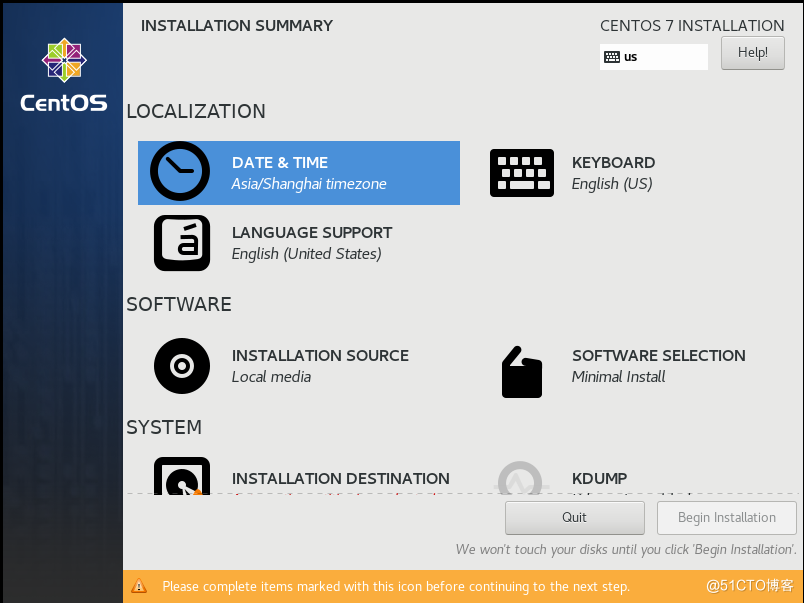Viewport: 804px width, 603px height.
Task: Click the Help! button
Action: click(752, 52)
